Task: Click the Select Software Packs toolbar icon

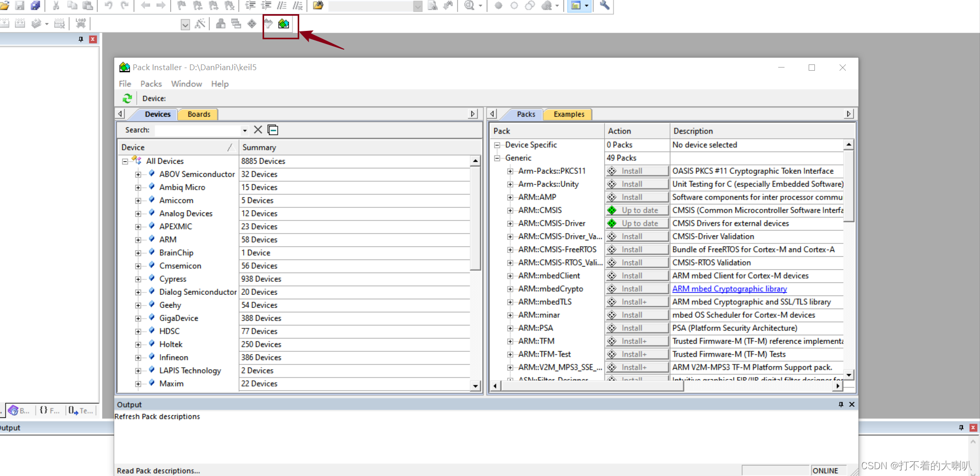Action: tap(268, 24)
